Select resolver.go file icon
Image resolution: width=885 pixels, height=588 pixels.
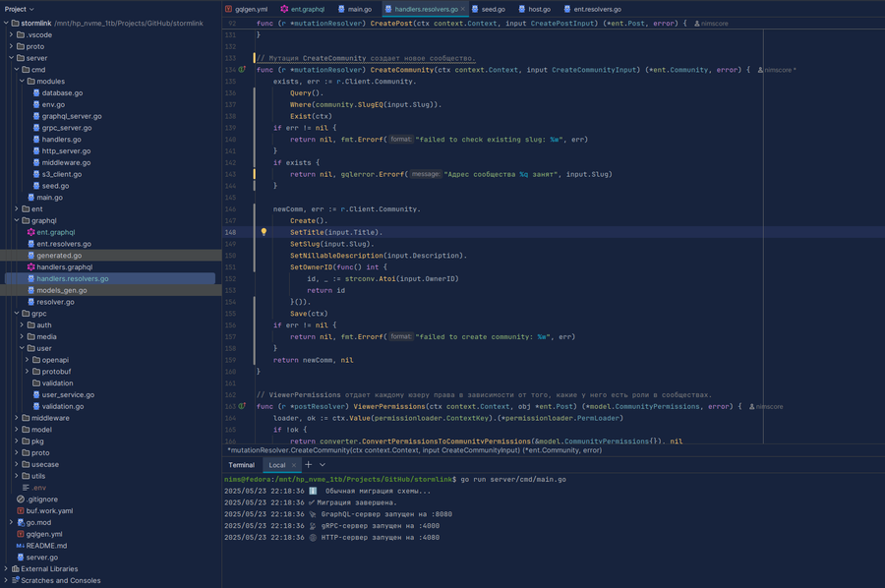click(31, 302)
